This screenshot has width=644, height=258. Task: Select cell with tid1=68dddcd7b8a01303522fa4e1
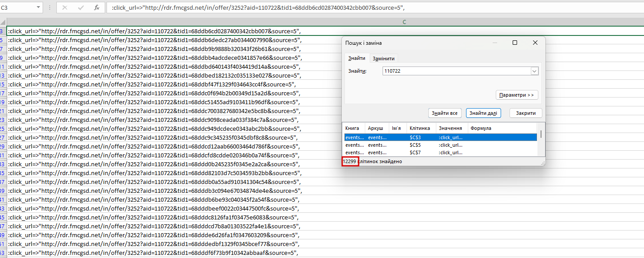tap(325, 226)
